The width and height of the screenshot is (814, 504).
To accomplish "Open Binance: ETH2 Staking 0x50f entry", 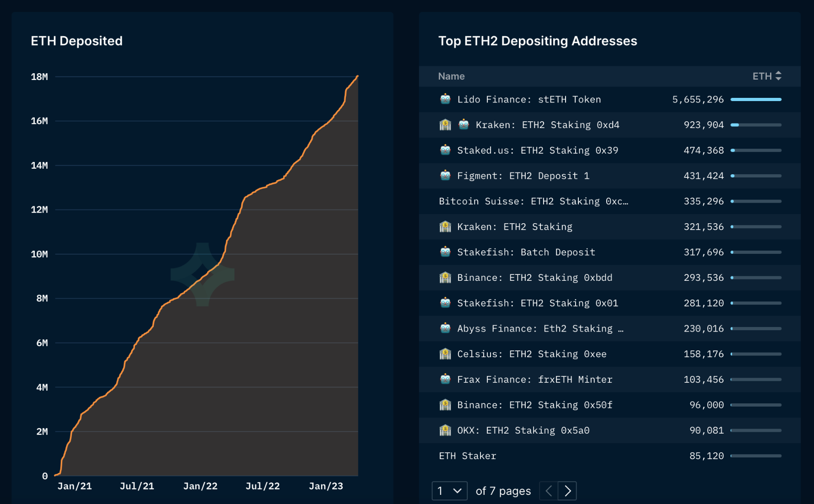I will (534, 405).
